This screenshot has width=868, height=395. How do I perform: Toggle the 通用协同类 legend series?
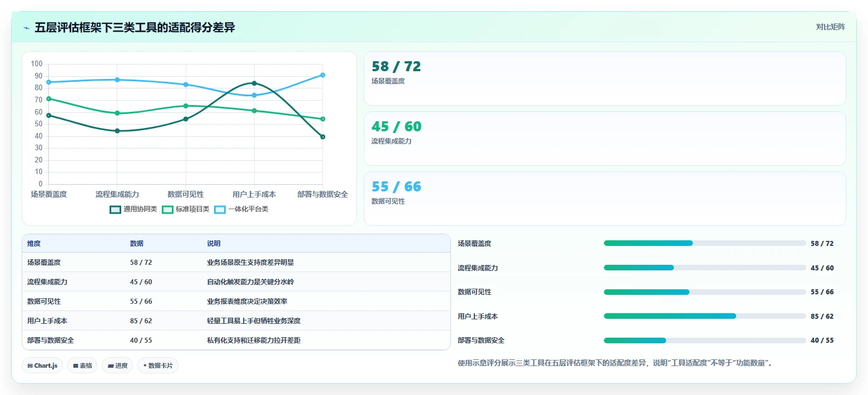(133, 210)
